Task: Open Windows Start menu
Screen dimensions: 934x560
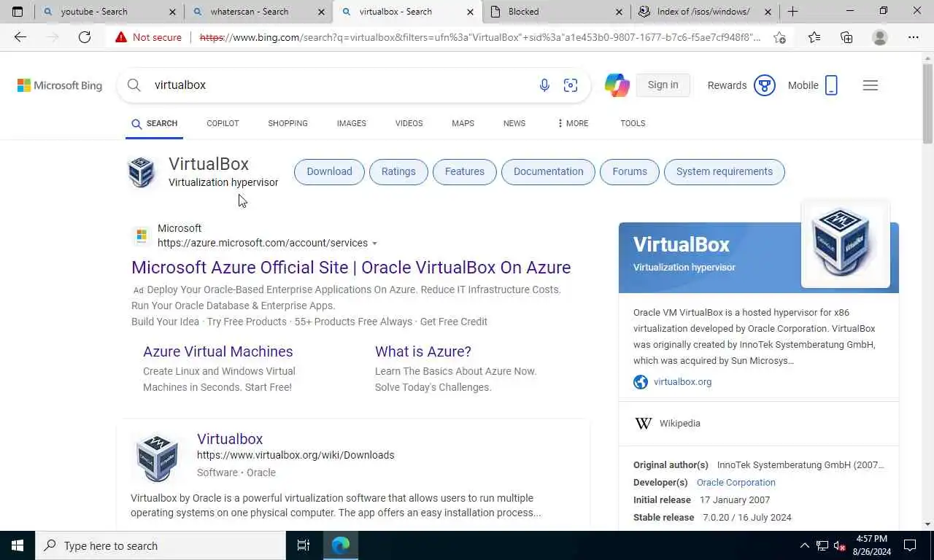Action: coord(17,545)
